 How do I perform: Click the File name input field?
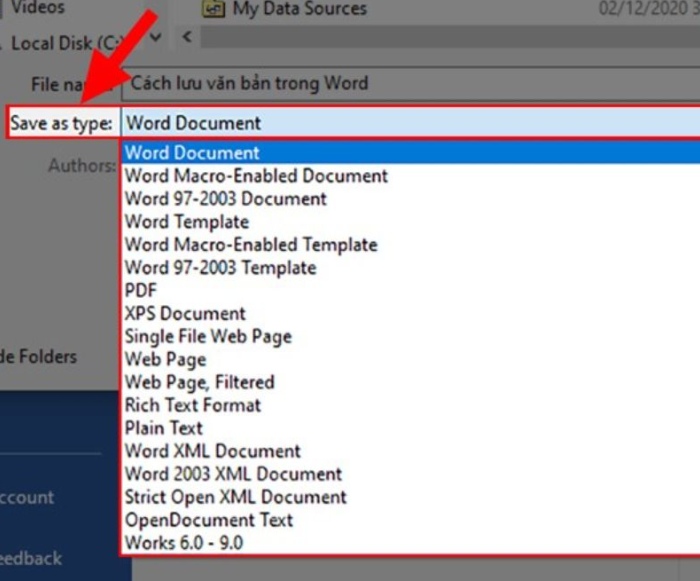(411, 84)
